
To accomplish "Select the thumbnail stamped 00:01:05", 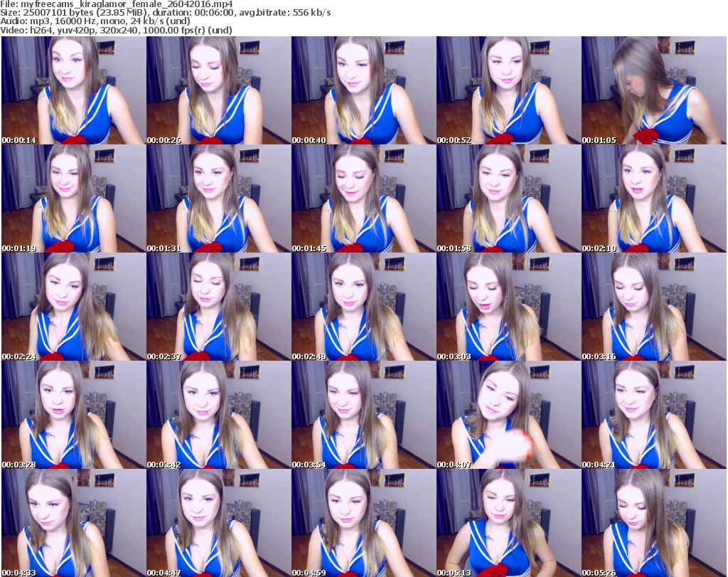I will 654,90.
